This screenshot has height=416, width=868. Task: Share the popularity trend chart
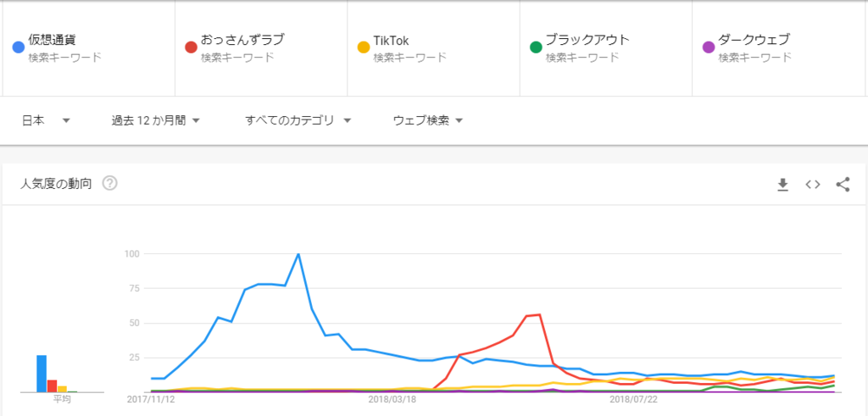(843, 184)
